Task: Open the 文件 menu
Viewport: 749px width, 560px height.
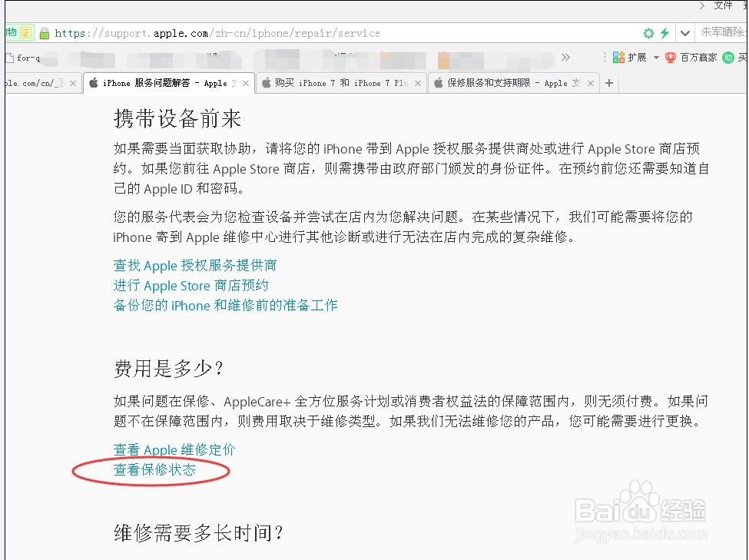Action: [723, 5]
